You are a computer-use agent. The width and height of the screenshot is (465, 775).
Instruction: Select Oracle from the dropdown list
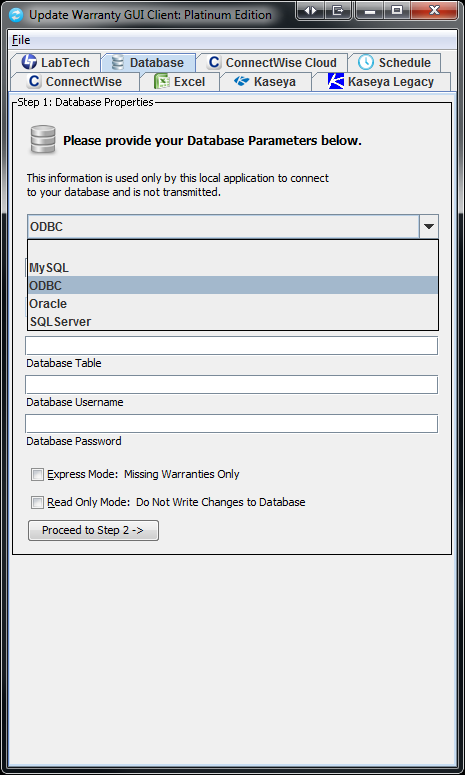pyautogui.click(x=233, y=303)
